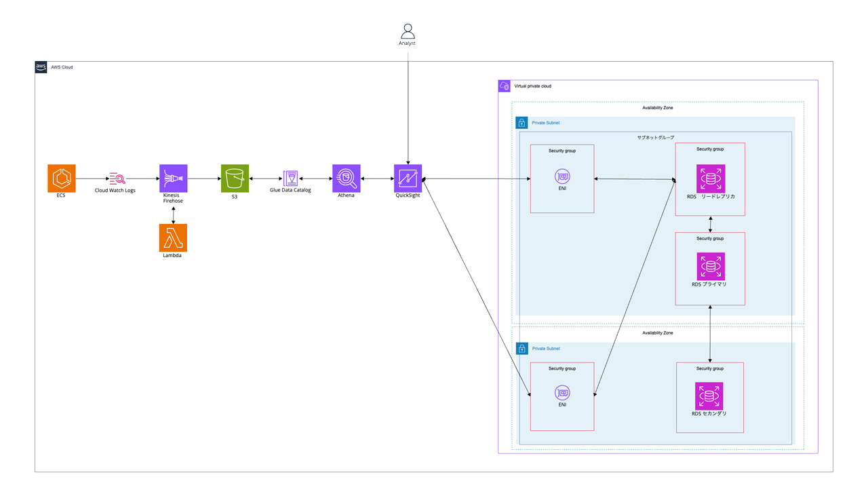868x496 pixels.
Task: Click "Security group" label above the RDS プライマリ icon
Action: click(x=710, y=239)
